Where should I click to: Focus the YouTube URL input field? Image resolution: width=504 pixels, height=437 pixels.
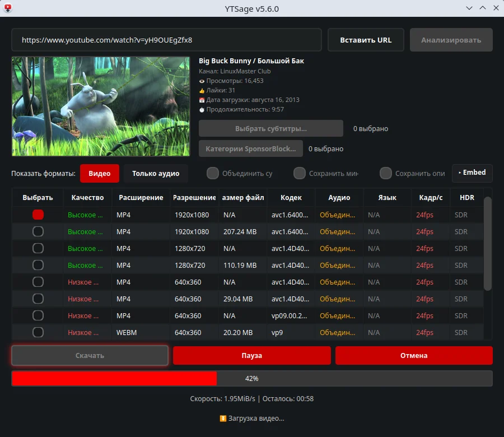tap(166, 40)
